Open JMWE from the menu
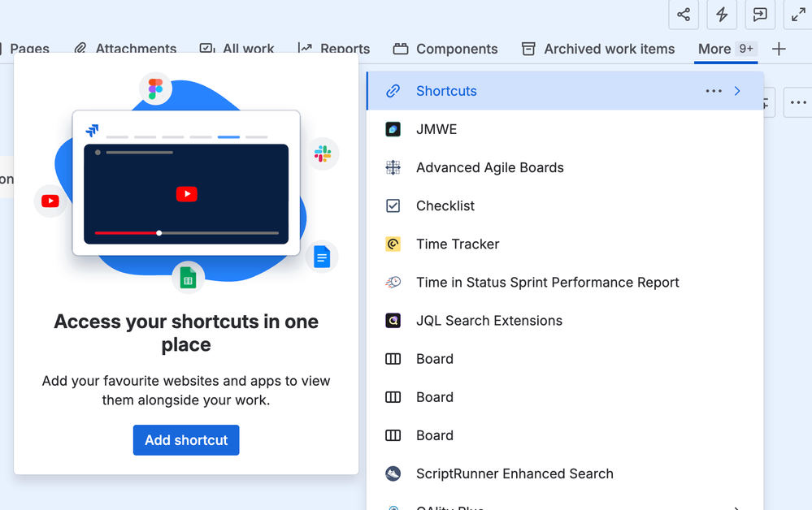Image resolution: width=812 pixels, height=510 pixels. tap(566, 129)
